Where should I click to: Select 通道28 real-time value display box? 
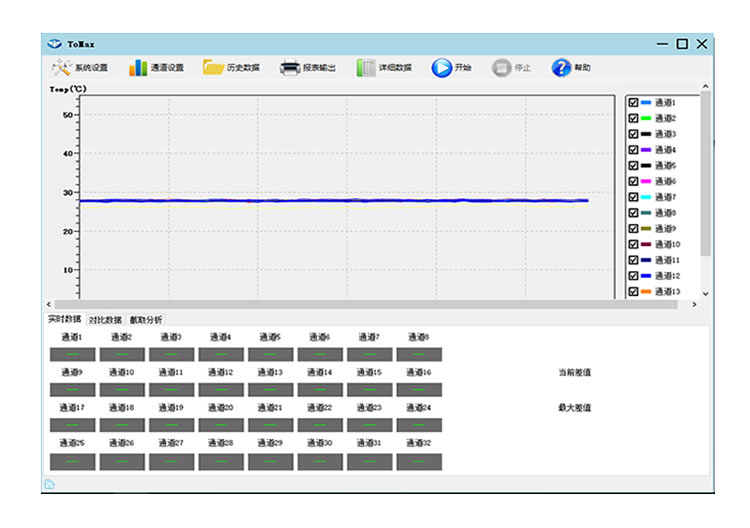[221, 462]
